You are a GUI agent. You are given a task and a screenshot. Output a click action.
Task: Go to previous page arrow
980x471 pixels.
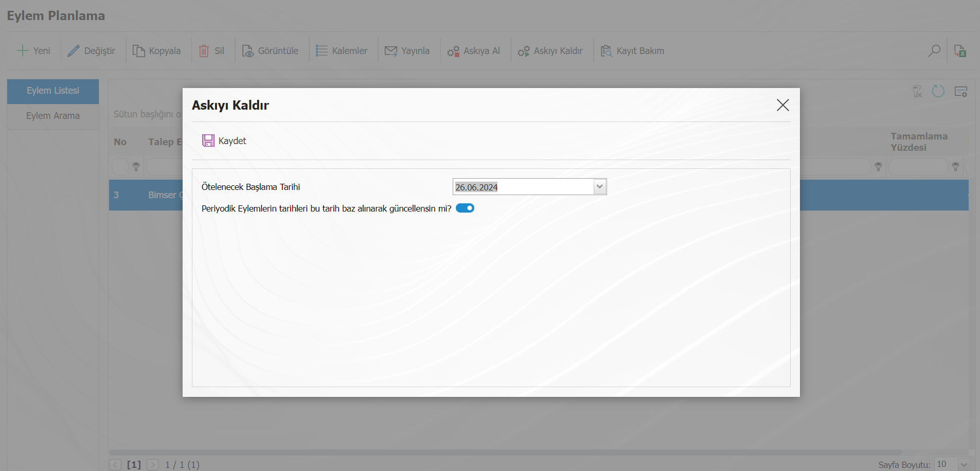[x=115, y=465]
